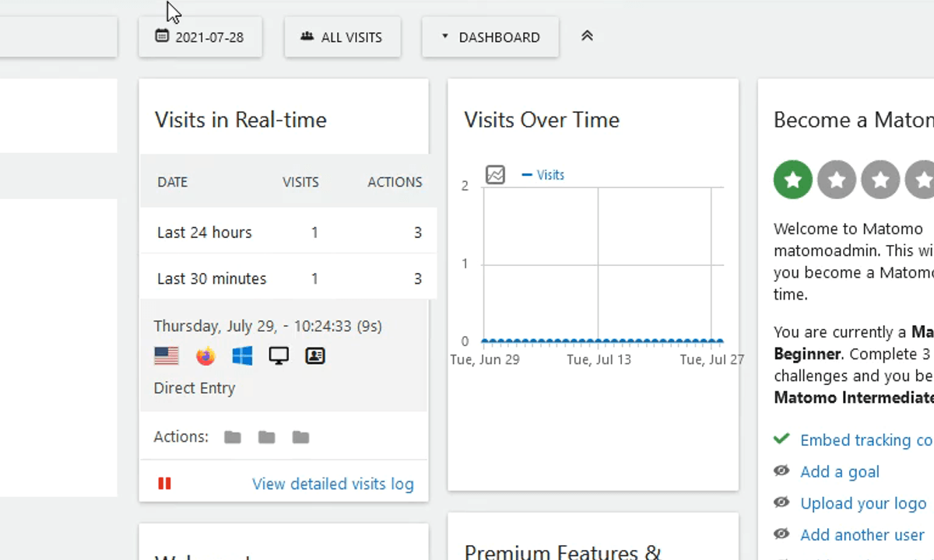The width and height of the screenshot is (934, 560).
Task: Click the chart metrics picker icon
Action: (495, 175)
